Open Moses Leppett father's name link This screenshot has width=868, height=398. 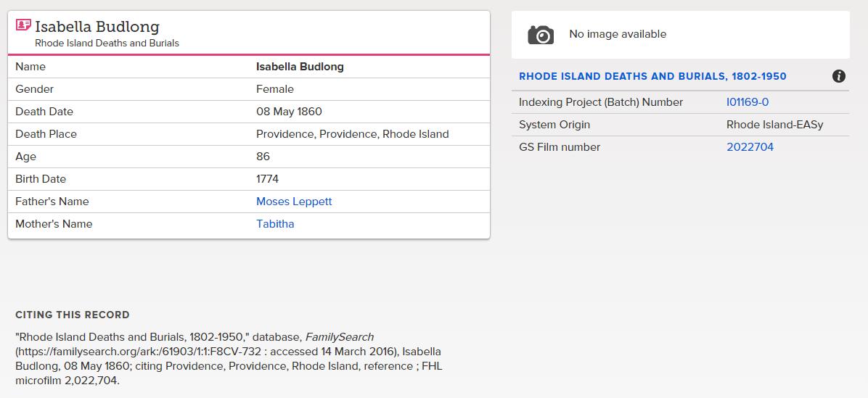pos(294,202)
